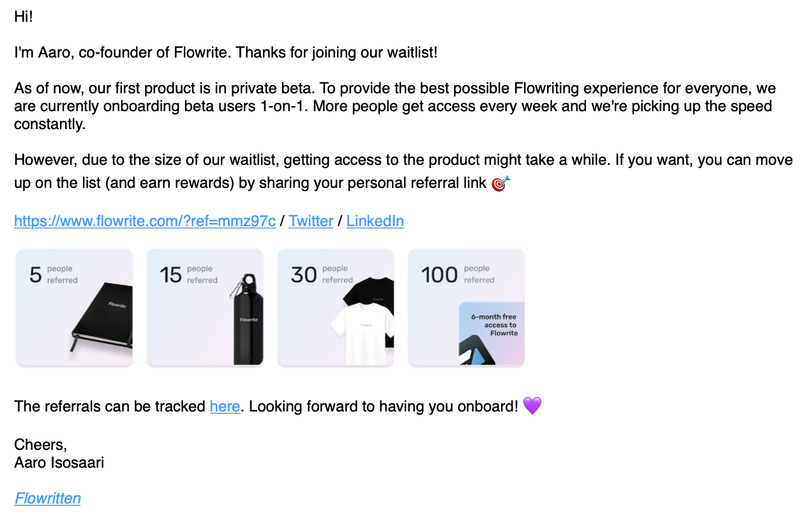Click the black Flowrite water bottle
This screenshot has width=812, height=515.
pyautogui.click(x=248, y=323)
